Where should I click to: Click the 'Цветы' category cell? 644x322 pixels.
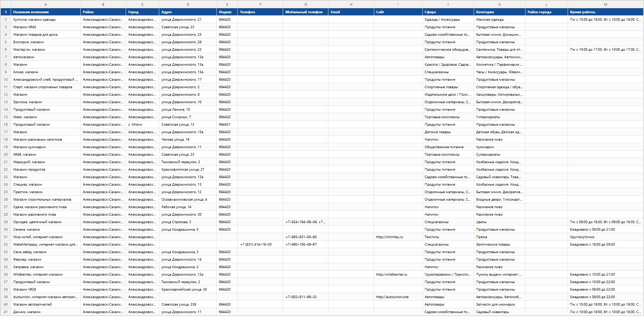pyautogui.click(x=499, y=222)
